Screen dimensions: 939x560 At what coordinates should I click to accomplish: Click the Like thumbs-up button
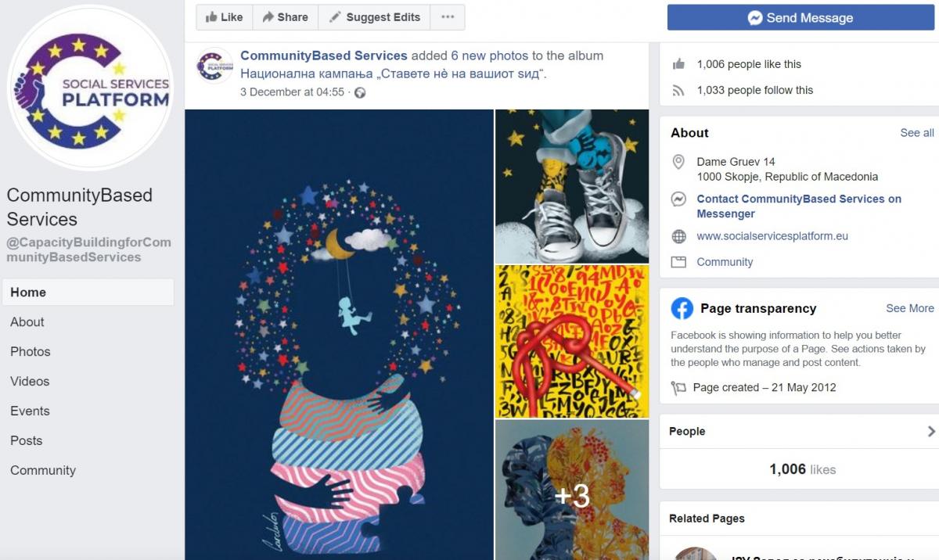[224, 17]
